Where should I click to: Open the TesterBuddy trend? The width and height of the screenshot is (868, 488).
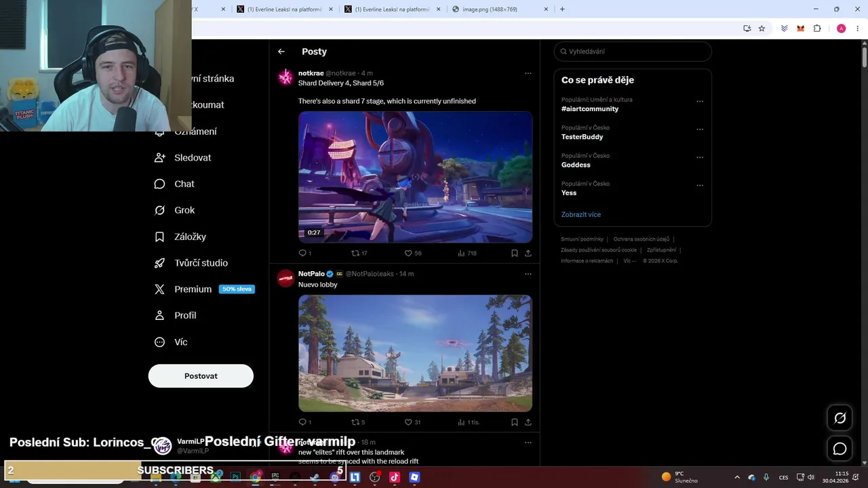pos(582,137)
